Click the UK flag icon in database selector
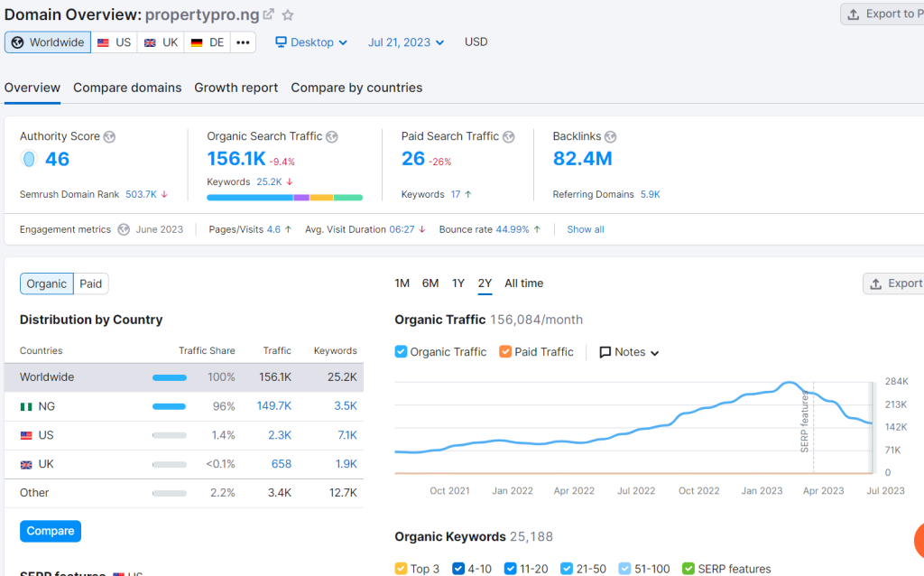This screenshot has height=576, width=924. pos(151,42)
